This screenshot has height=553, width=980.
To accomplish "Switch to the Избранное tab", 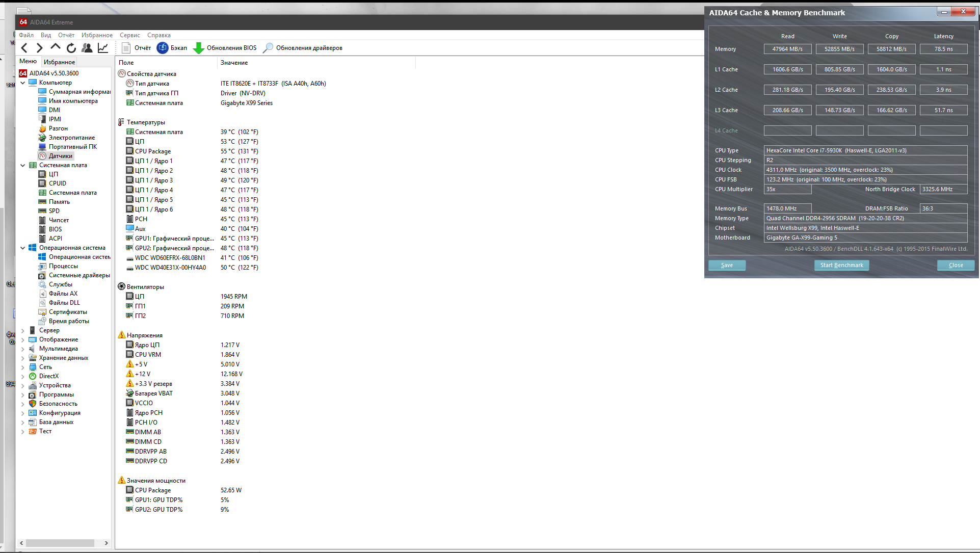I will click(x=59, y=62).
